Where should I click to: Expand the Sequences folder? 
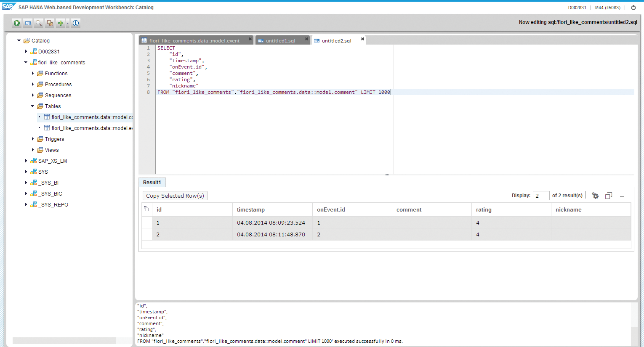pyautogui.click(x=32, y=95)
